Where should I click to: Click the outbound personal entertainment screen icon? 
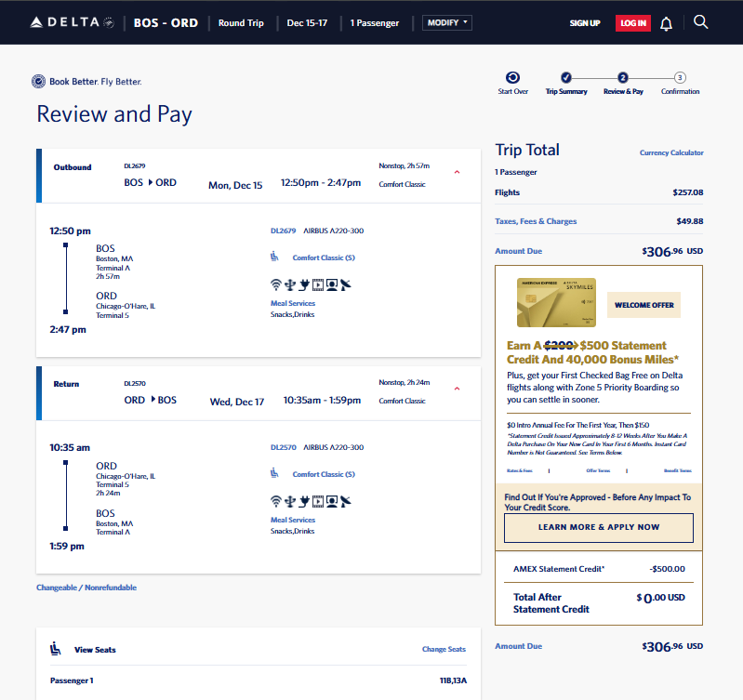332,284
